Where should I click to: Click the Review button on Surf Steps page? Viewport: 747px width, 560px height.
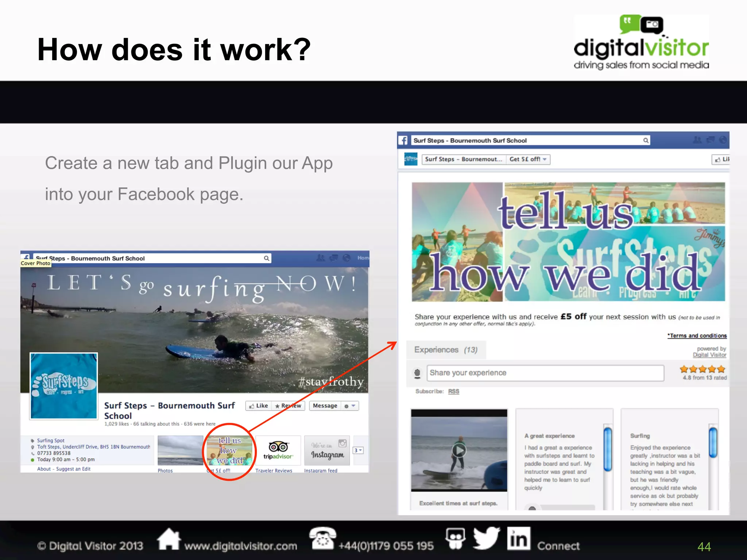point(288,406)
